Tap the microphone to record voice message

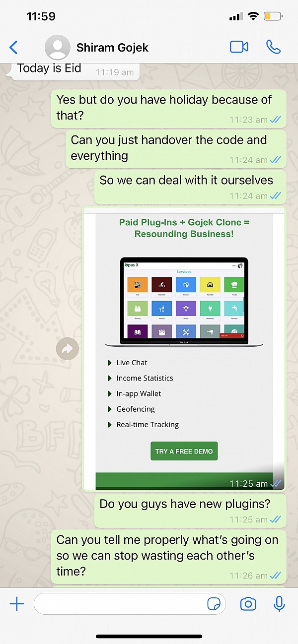tap(279, 604)
